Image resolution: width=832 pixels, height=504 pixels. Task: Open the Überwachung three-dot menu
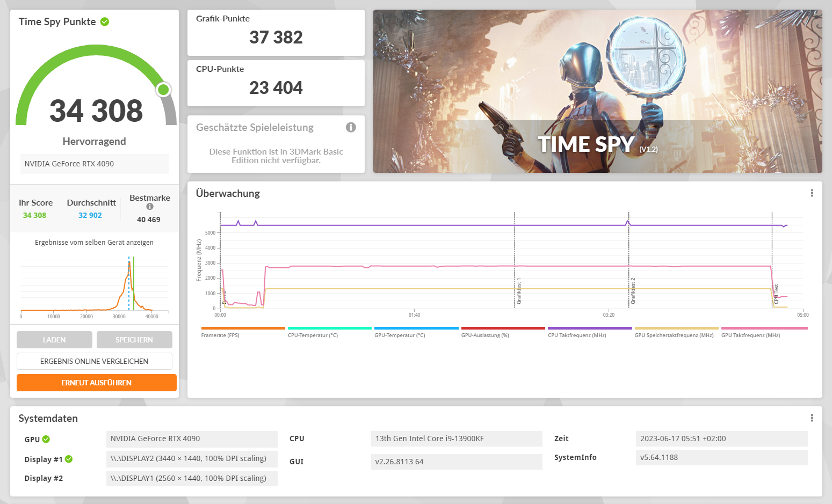(812, 193)
